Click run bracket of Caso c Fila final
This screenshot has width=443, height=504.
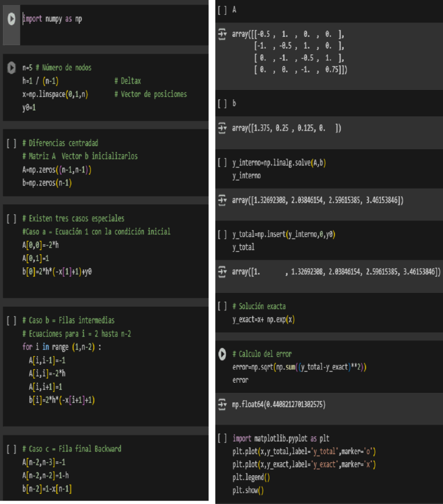[x=11, y=449]
